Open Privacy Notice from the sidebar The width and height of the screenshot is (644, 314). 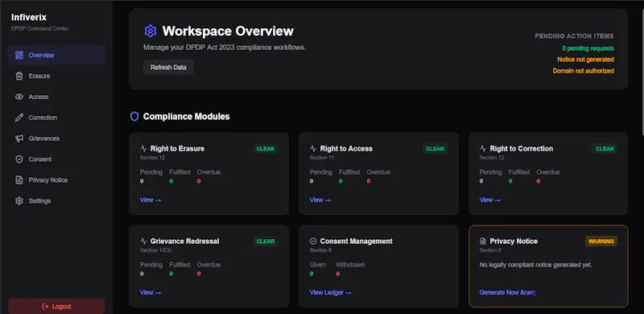(56, 180)
